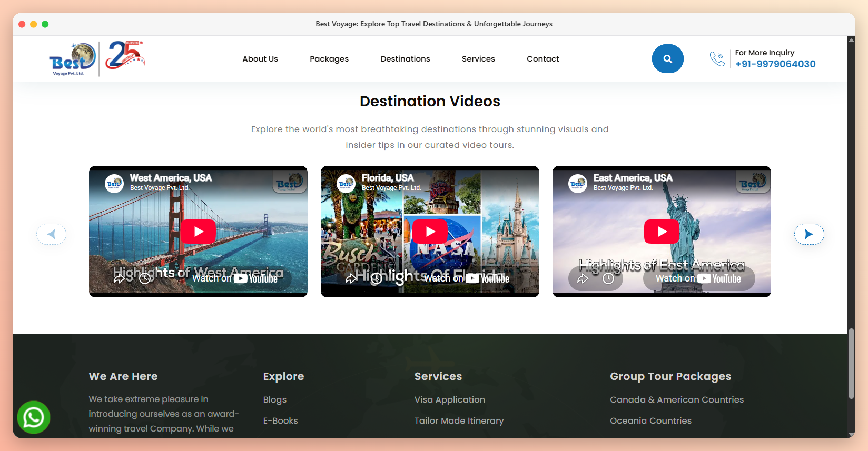The width and height of the screenshot is (868, 451).
Task: Open Visa Application link
Action: point(450,400)
